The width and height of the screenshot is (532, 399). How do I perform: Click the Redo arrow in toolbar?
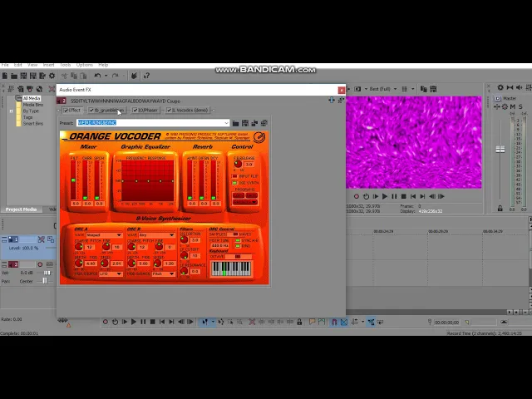[x=116, y=76]
